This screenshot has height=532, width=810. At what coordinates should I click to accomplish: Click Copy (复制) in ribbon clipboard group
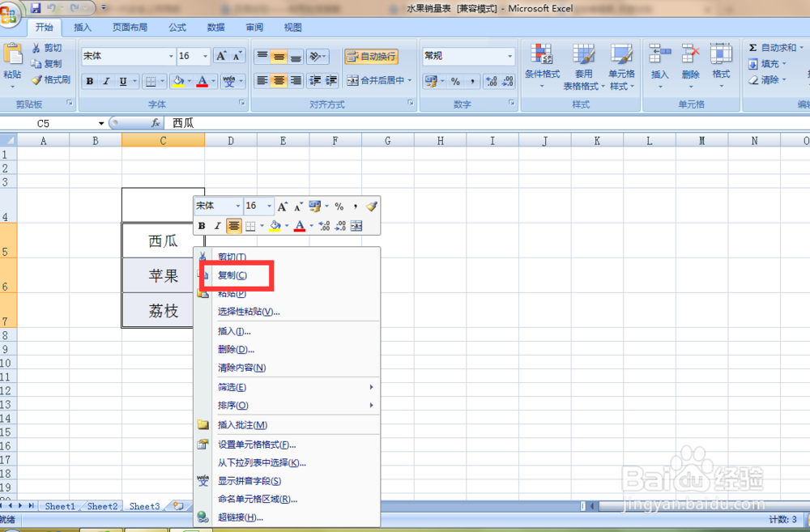[x=47, y=63]
